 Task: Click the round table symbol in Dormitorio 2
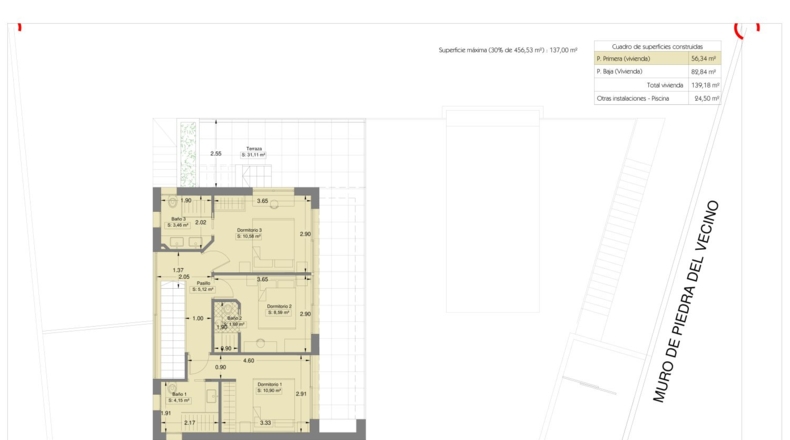[260, 343]
